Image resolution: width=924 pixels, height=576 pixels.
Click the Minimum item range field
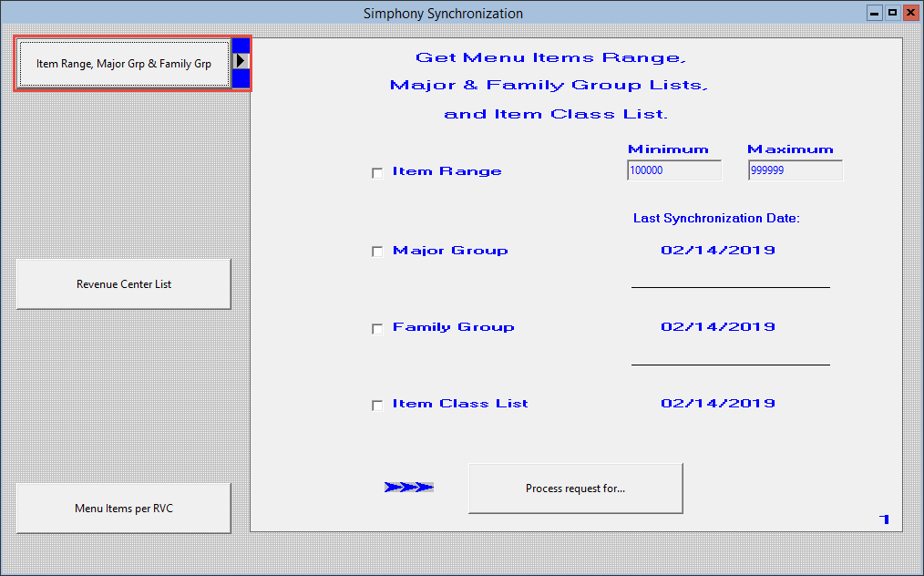click(674, 170)
